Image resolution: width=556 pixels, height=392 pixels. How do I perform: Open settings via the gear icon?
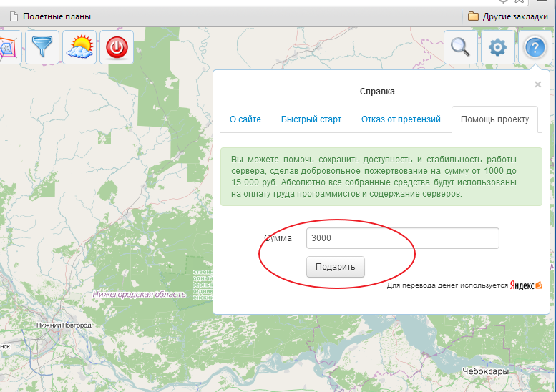497,48
